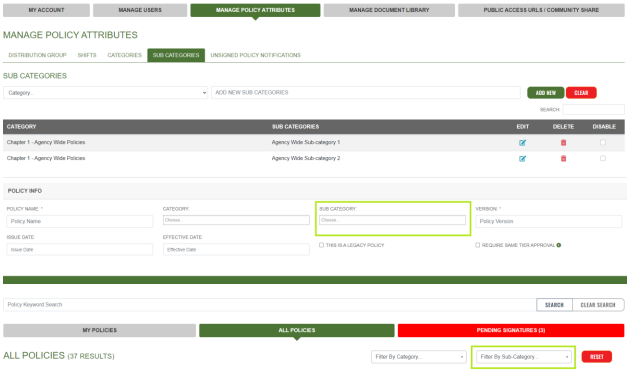
Task: Click Clear Search button
Action: point(598,305)
